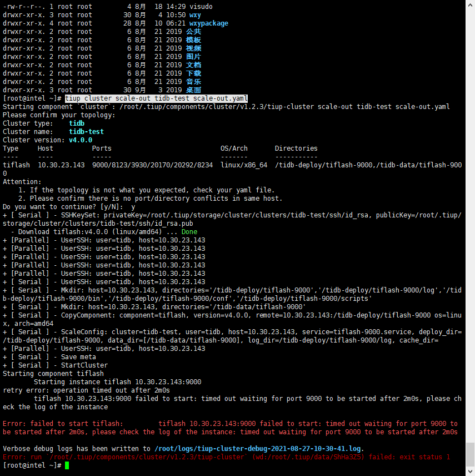Click the debug log path tiup-cluster-debug-2021-08-27-10-30-41.log

point(258,449)
